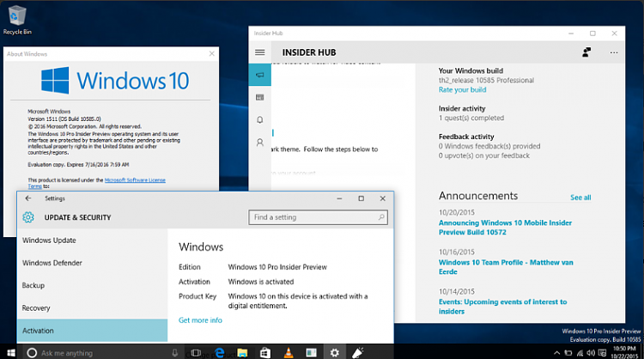644x359 pixels.
Task: Open the Upcoming events of interest announcement
Action: (x=502, y=307)
